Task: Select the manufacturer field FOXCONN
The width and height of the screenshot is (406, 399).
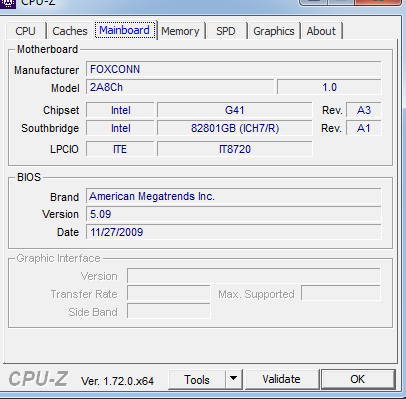Action: [233, 69]
